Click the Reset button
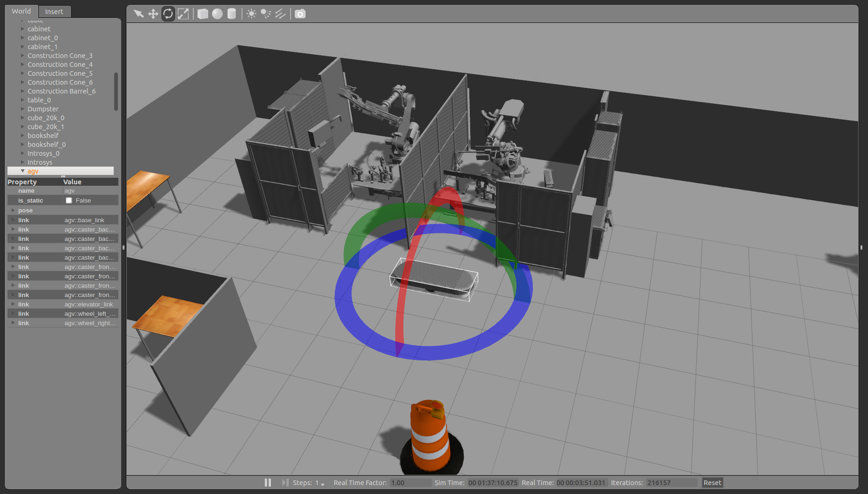This screenshot has width=868, height=494. (712, 482)
